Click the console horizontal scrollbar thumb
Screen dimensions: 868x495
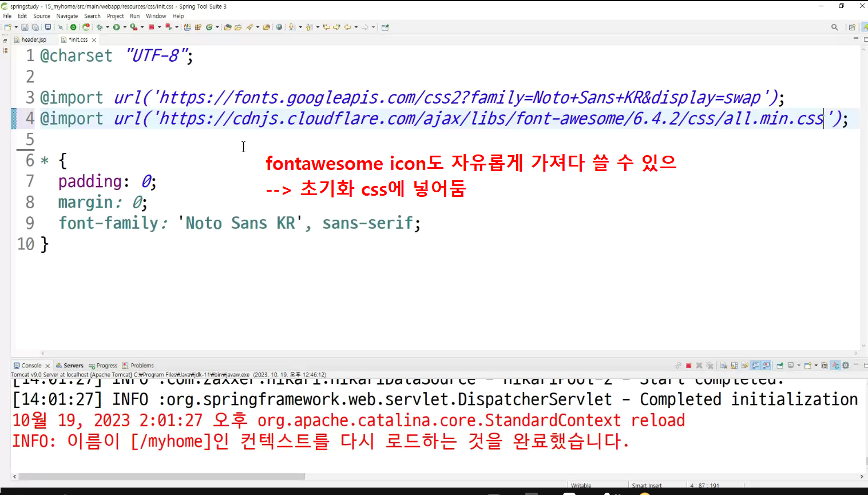pos(162,476)
